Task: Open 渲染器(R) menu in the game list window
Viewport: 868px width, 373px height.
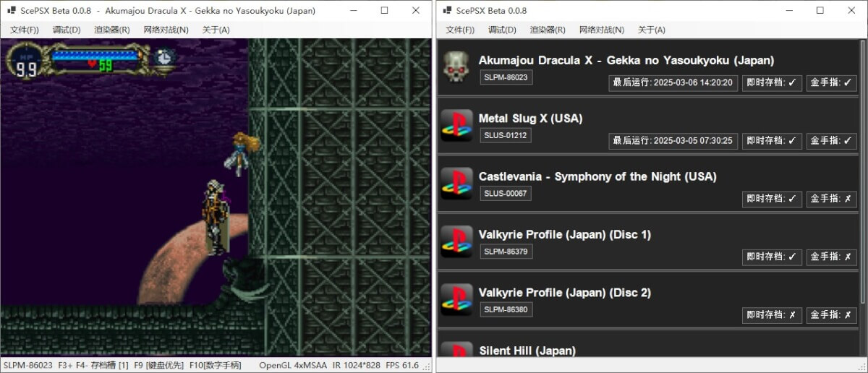Action: tap(548, 30)
